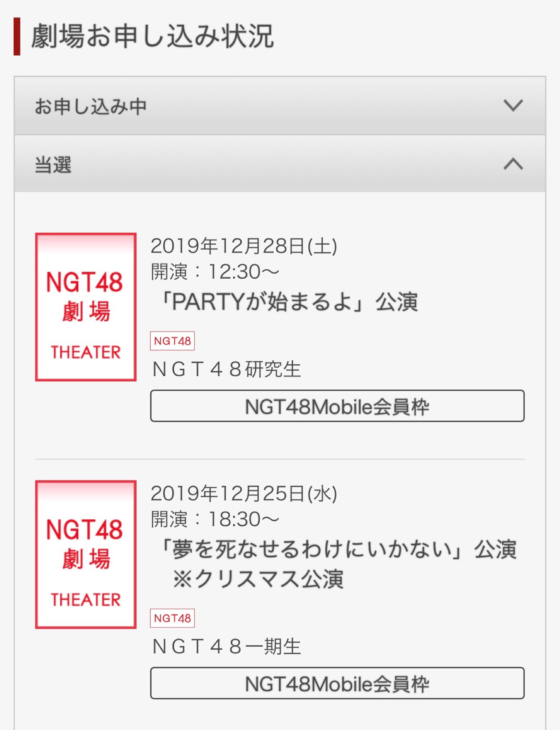Click NGT48Mobile会員枠 button for PARTY公演

pos(337,406)
